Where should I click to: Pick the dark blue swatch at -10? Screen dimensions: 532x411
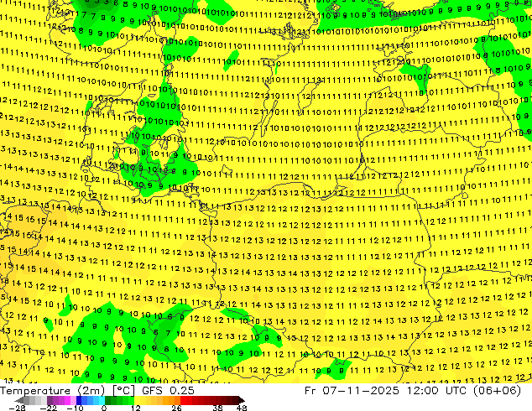coord(79,400)
